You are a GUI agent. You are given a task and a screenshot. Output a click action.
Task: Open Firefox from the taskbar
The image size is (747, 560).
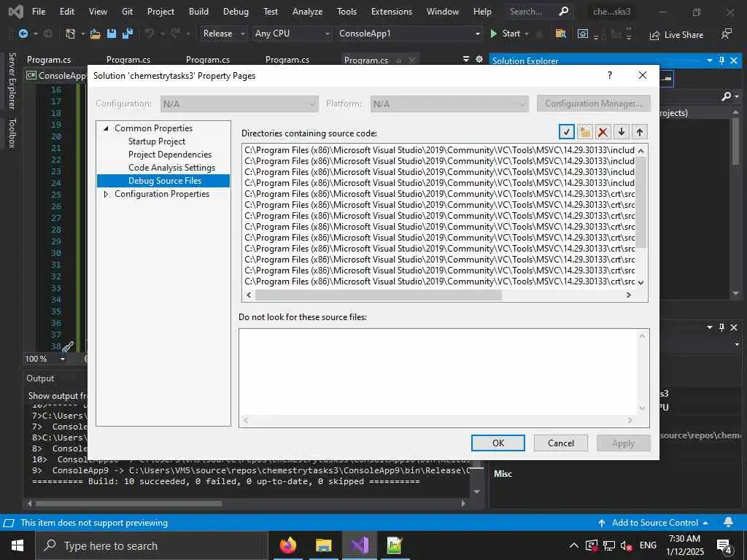coord(287,545)
